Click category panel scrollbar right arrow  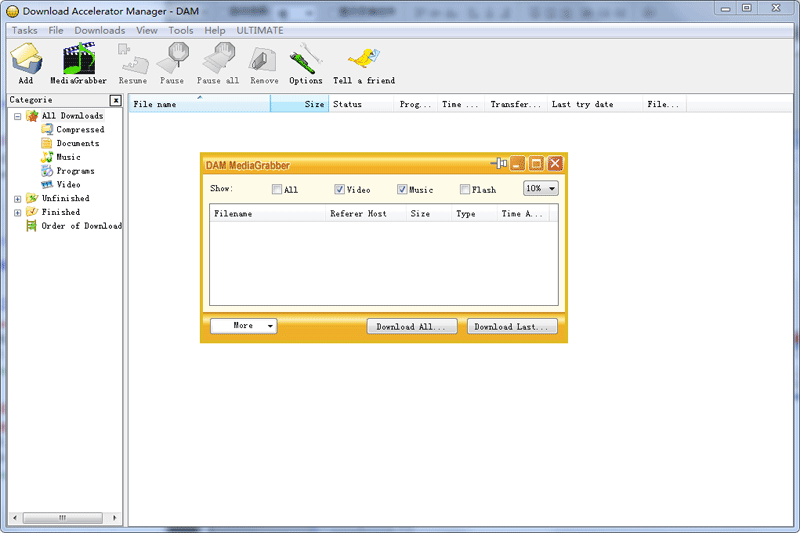click(114, 518)
